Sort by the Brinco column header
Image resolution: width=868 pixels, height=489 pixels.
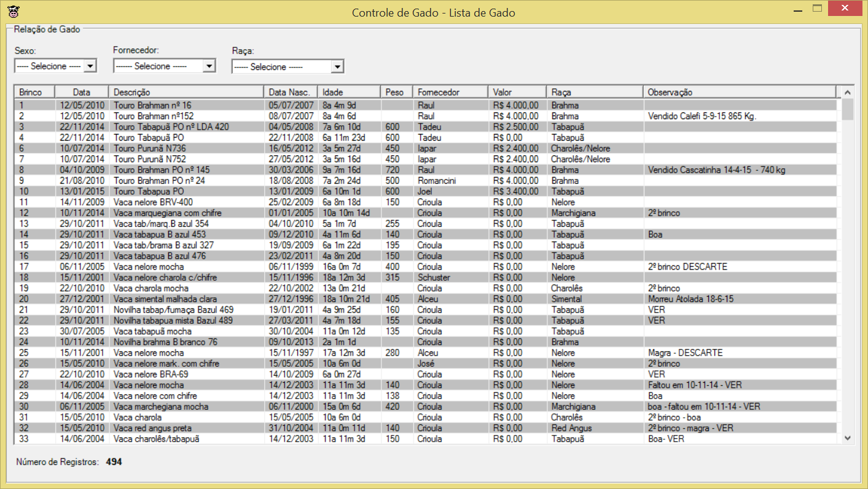coord(34,92)
